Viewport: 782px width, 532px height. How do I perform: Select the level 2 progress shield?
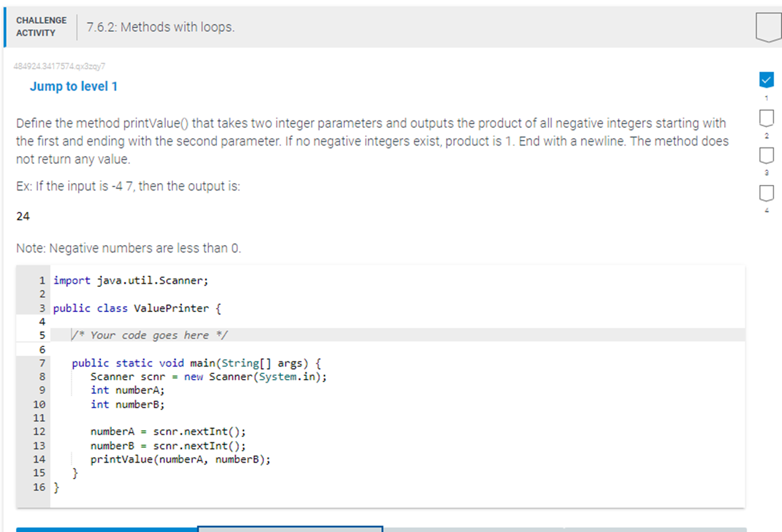pos(766,116)
